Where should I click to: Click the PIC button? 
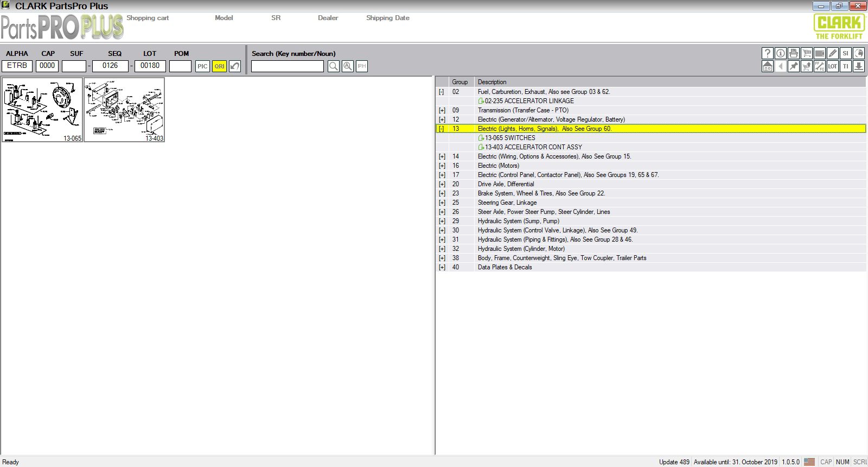point(202,66)
